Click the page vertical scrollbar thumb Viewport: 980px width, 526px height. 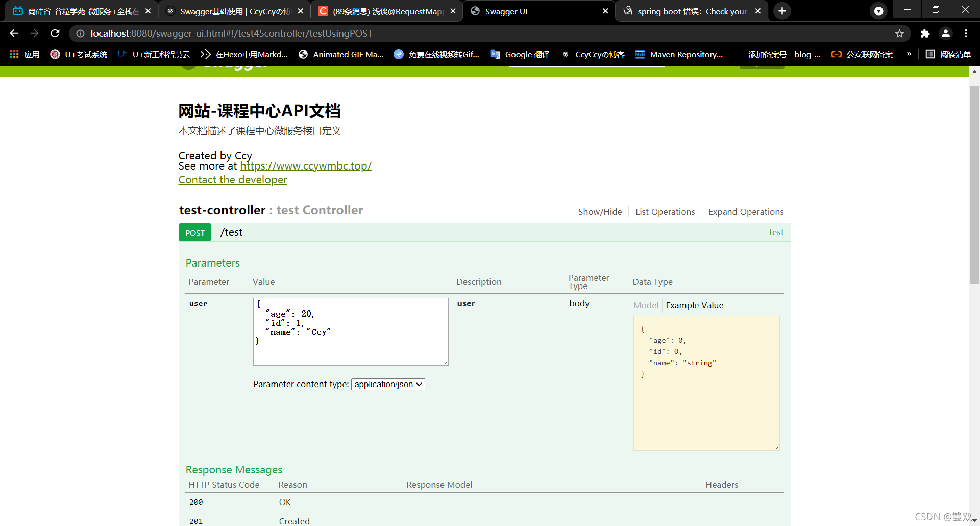(974, 184)
